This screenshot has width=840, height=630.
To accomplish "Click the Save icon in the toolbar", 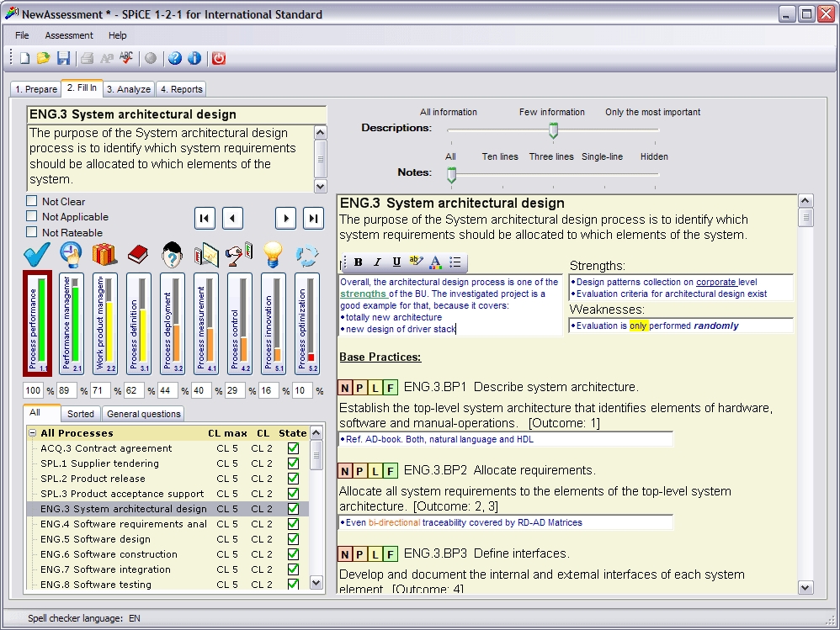I will pos(63,58).
